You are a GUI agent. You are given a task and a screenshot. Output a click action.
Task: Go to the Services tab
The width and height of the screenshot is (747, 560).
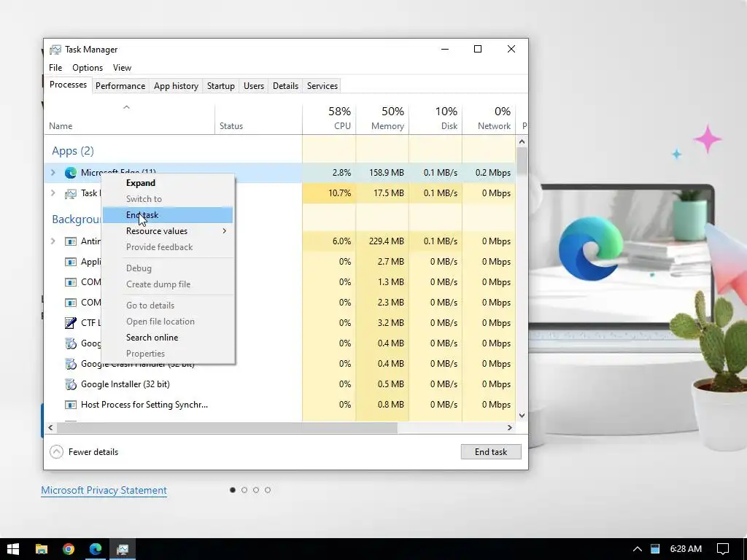point(322,86)
